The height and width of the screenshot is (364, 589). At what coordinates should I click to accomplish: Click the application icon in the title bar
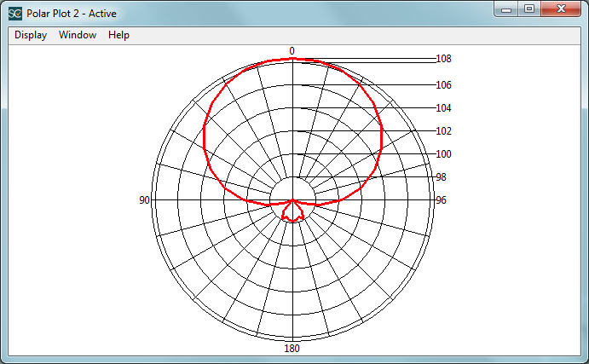point(15,14)
